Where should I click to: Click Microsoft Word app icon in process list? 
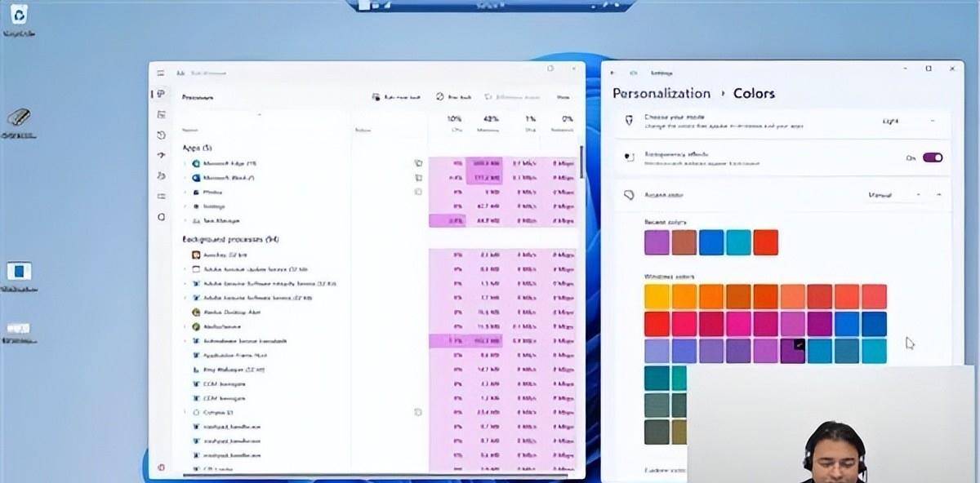pos(196,178)
